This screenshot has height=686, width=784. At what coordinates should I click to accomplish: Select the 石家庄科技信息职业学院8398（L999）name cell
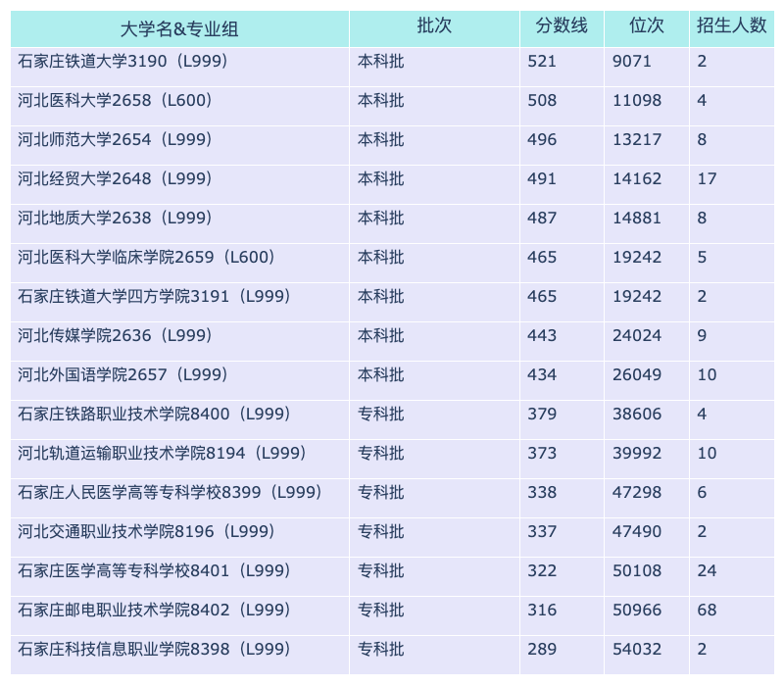point(179,655)
